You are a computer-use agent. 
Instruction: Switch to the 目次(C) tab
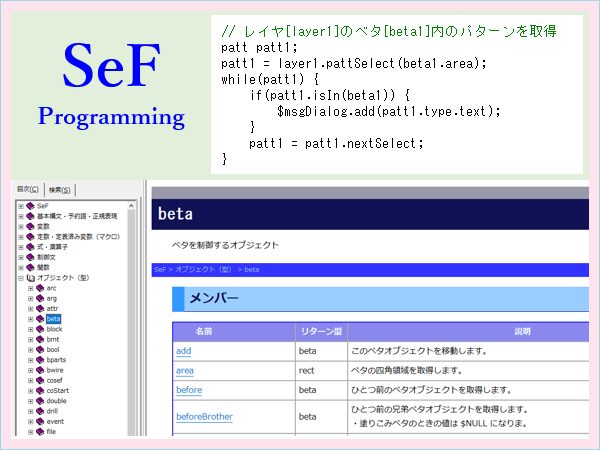tap(28, 189)
